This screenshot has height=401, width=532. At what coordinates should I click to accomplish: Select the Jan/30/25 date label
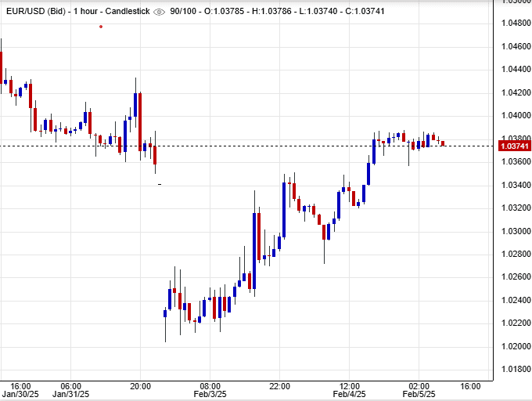[x=20, y=396]
